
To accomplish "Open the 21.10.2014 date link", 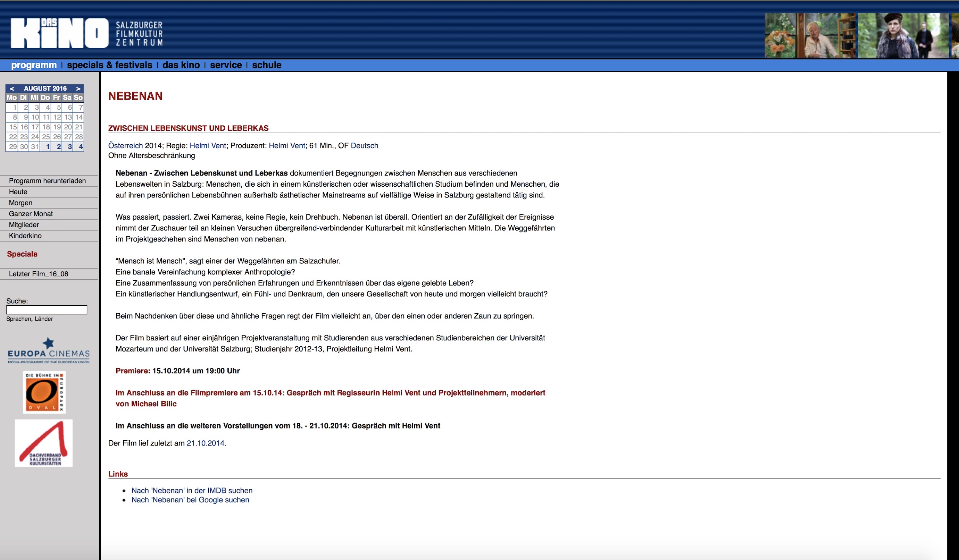I will click(206, 443).
